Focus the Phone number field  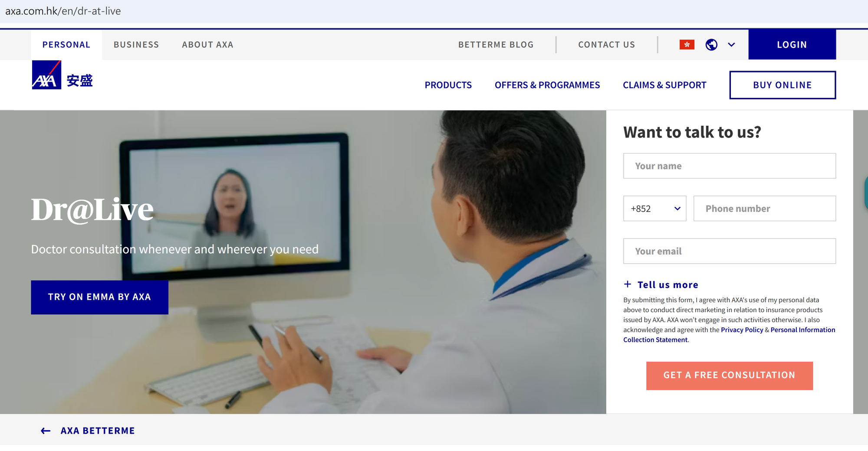(x=764, y=209)
